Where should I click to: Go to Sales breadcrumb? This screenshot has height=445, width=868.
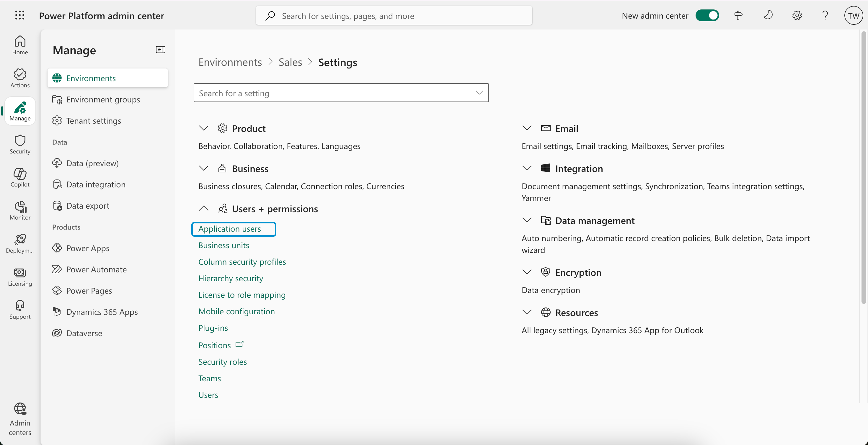(x=290, y=62)
